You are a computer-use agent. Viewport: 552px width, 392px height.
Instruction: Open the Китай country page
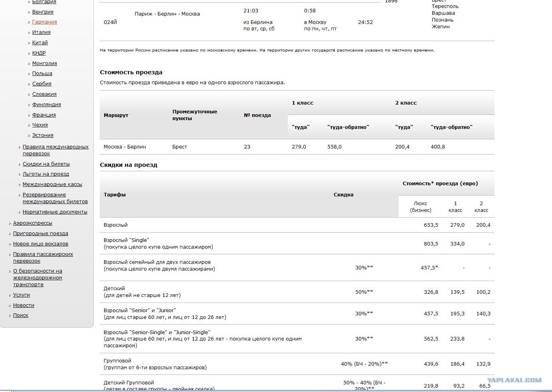[x=40, y=43]
